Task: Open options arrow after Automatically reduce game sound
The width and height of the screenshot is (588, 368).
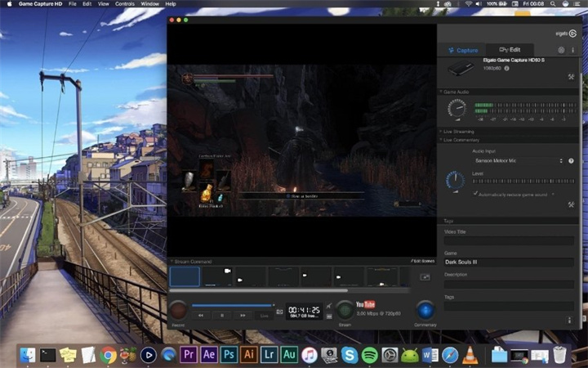Action: pyautogui.click(x=553, y=195)
